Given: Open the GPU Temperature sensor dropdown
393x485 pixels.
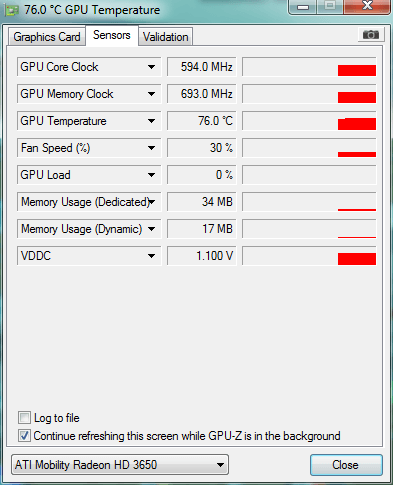Looking at the screenshot, I should 151,121.
